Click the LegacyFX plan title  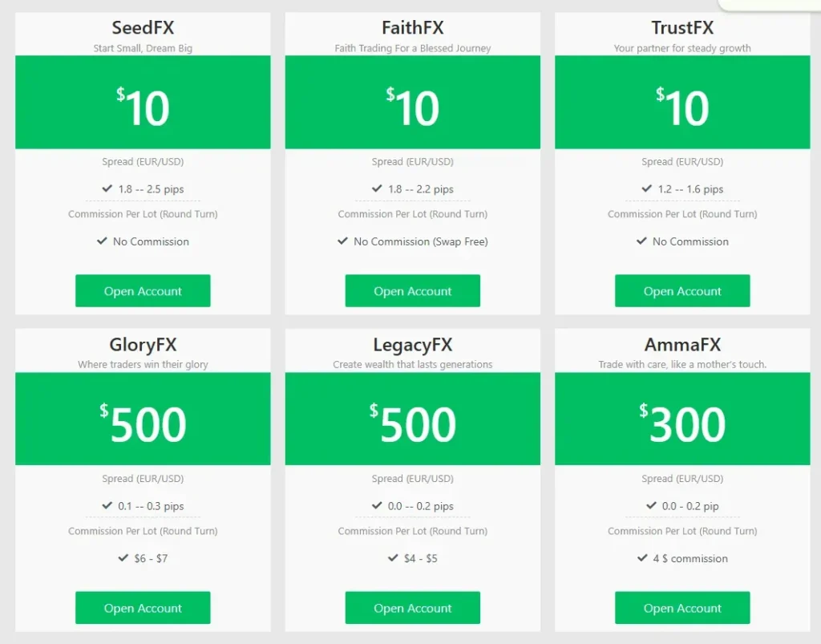[x=412, y=345]
